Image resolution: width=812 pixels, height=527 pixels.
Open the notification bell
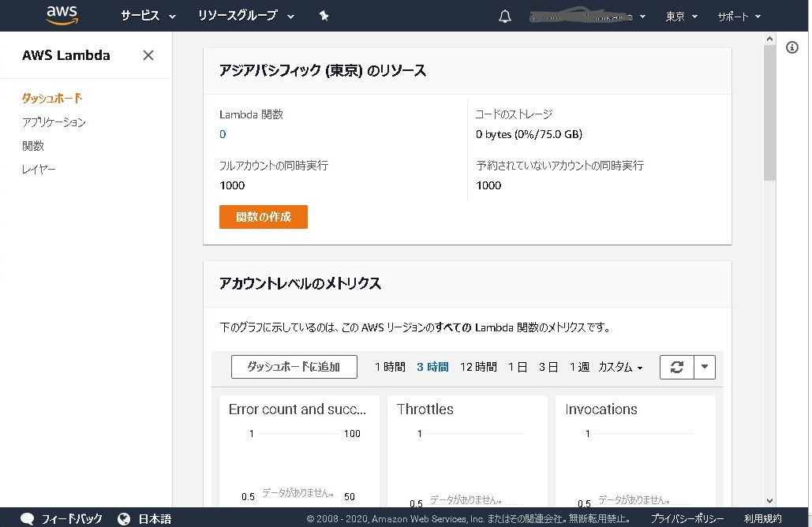(x=504, y=14)
